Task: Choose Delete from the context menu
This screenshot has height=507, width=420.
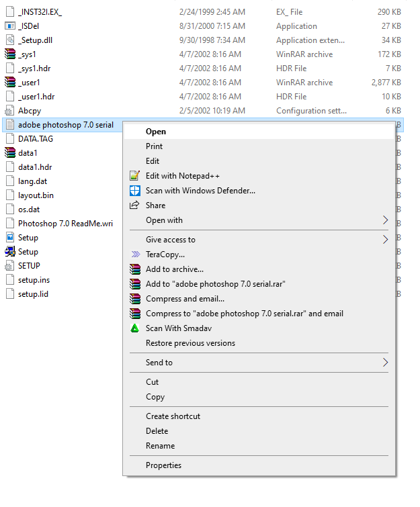Action: [259, 430]
